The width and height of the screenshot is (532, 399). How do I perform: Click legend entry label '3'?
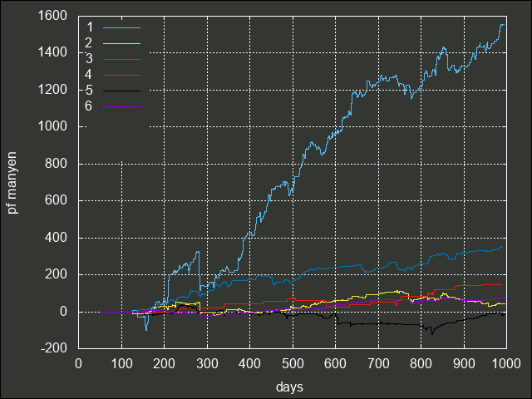coord(89,59)
